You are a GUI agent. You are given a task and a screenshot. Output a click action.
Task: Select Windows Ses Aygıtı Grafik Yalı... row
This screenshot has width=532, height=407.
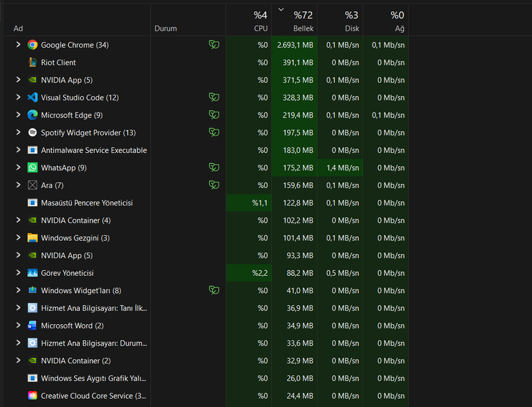point(206,378)
